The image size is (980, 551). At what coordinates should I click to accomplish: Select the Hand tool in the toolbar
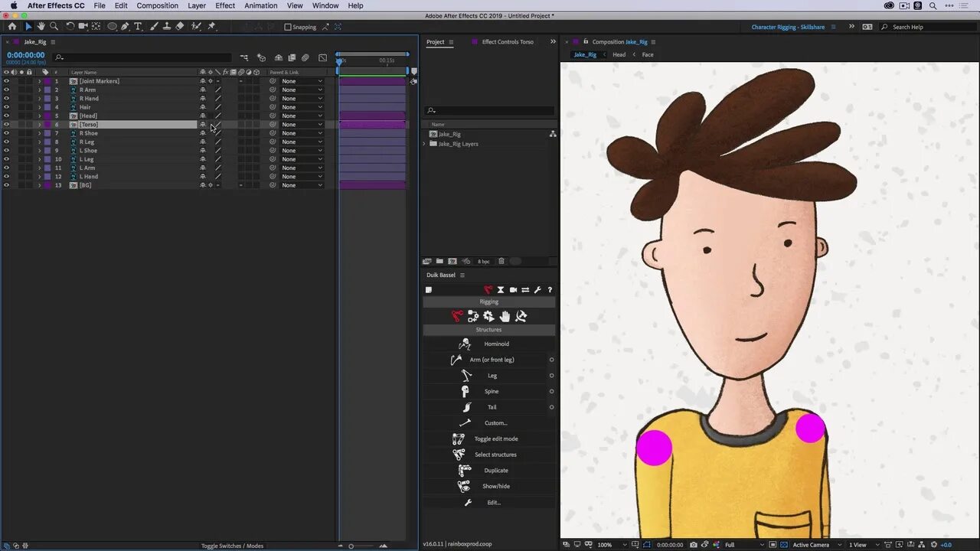click(x=41, y=27)
